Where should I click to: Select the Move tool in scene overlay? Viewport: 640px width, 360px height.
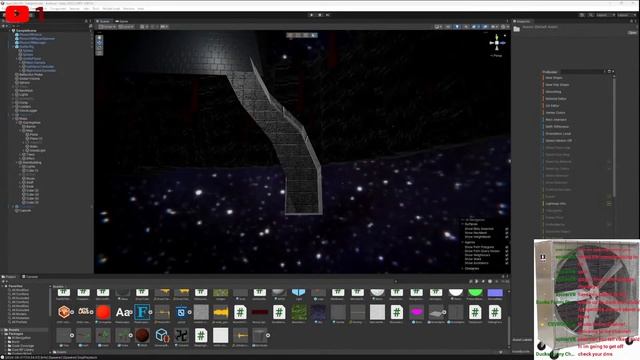(99, 42)
